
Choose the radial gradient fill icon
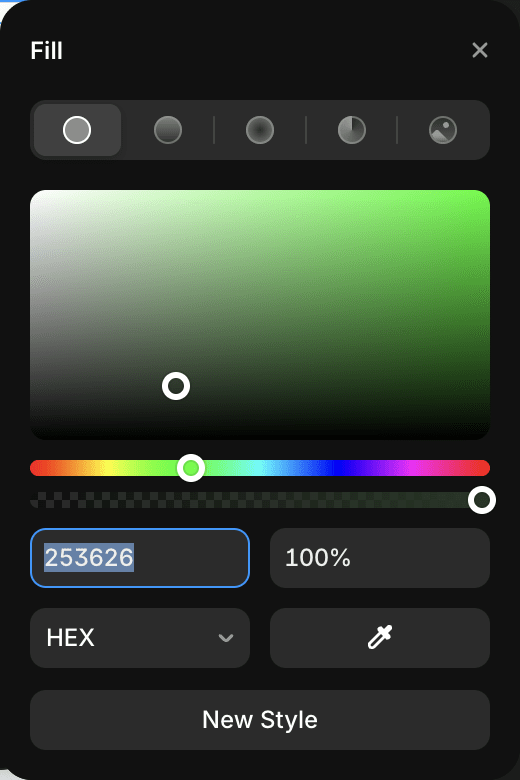[260, 130]
